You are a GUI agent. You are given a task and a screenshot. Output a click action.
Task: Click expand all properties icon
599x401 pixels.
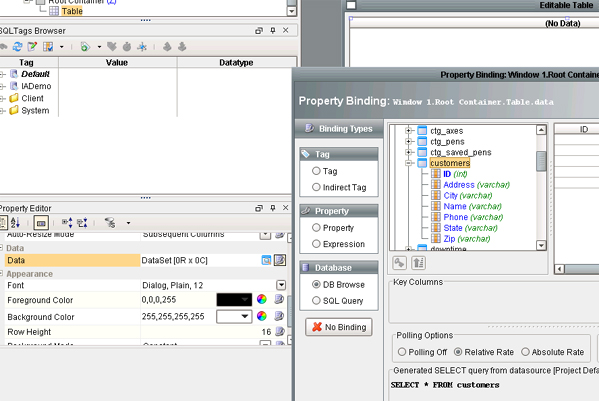point(67,222)
